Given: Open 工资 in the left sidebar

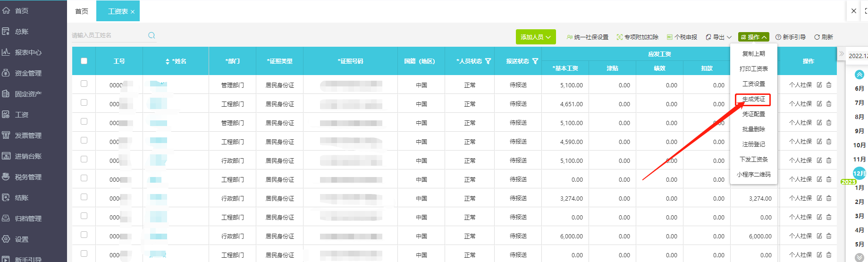Looking at the screenshot, I should [21, 115].
